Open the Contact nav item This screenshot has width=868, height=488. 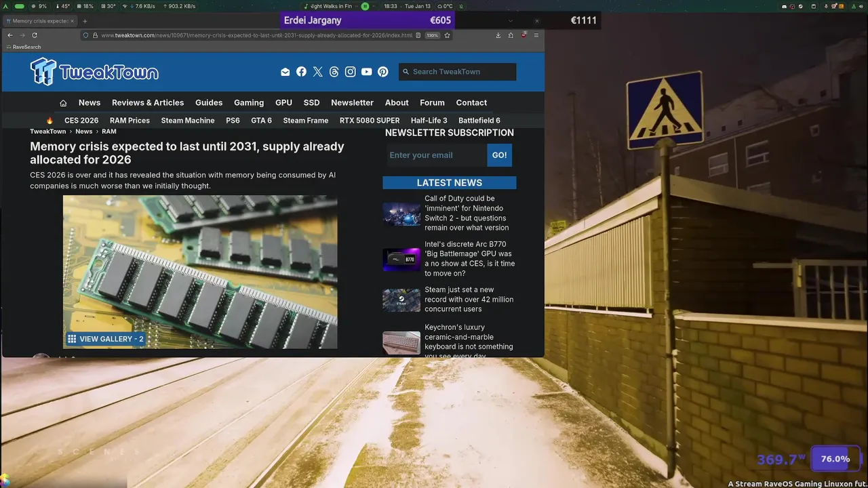[x=471, y=103]
